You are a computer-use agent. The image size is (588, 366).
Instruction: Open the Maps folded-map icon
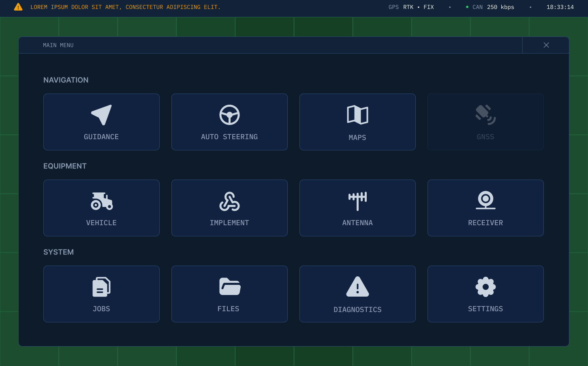click(x=357, y=115)
